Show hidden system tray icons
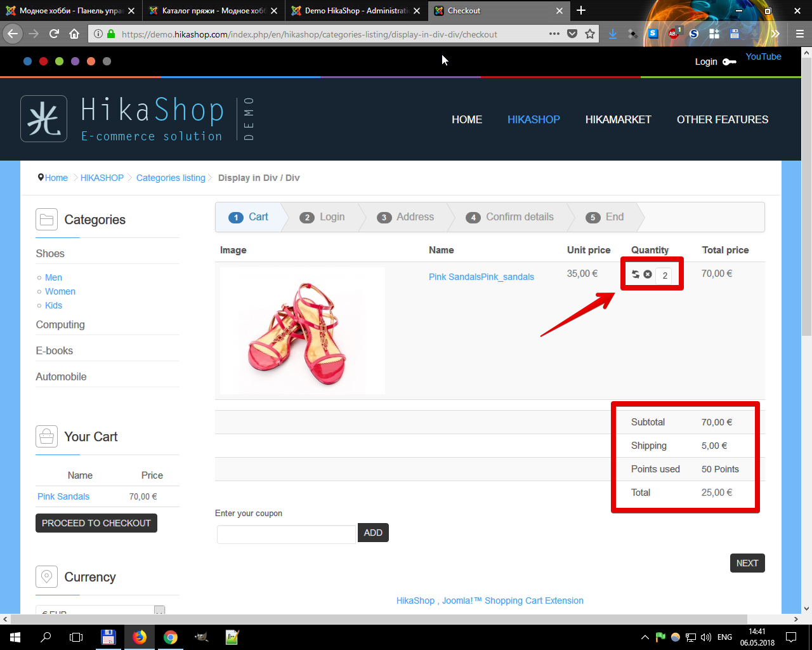 coord(645,637)
